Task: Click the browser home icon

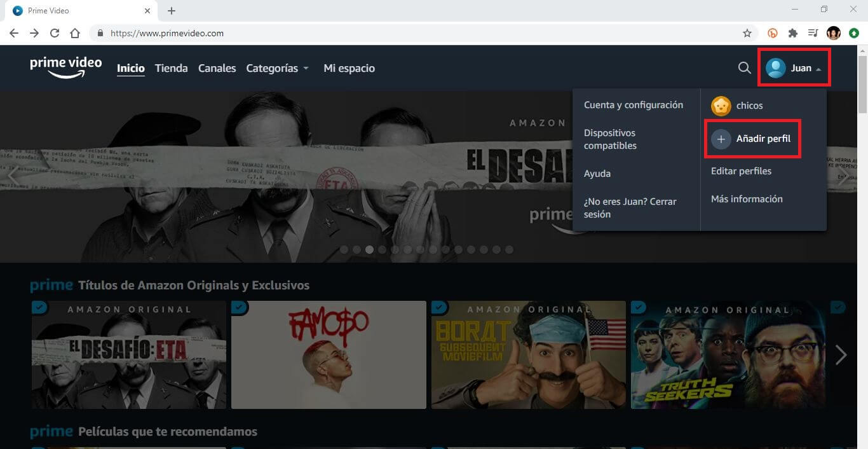Action: pos(75,33)
